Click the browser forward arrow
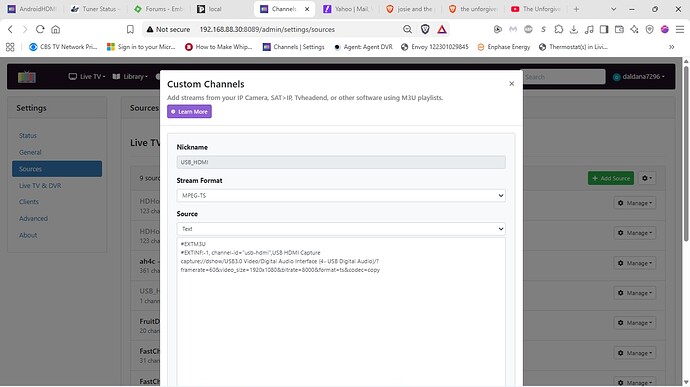Screen dimensions: 690x387 [25, 29]
